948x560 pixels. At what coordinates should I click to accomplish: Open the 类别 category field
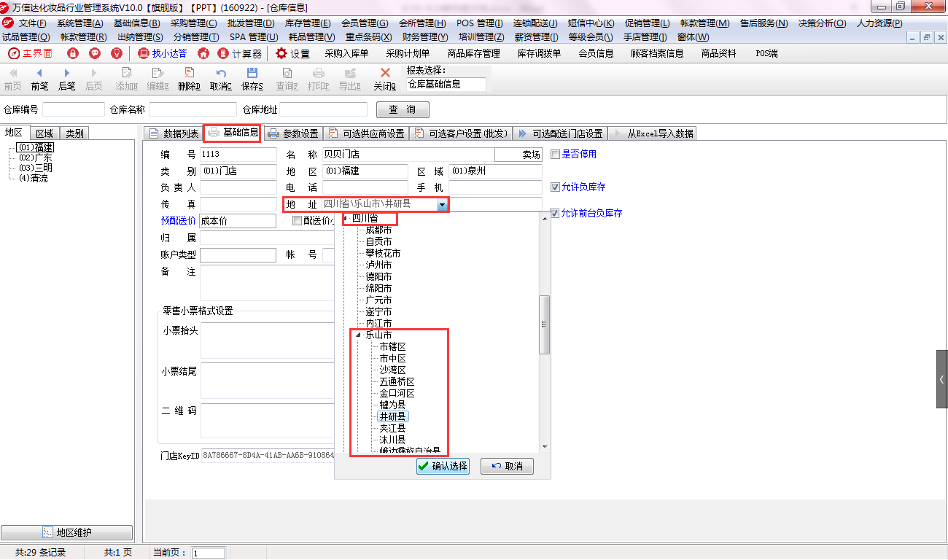click(238, 171)
